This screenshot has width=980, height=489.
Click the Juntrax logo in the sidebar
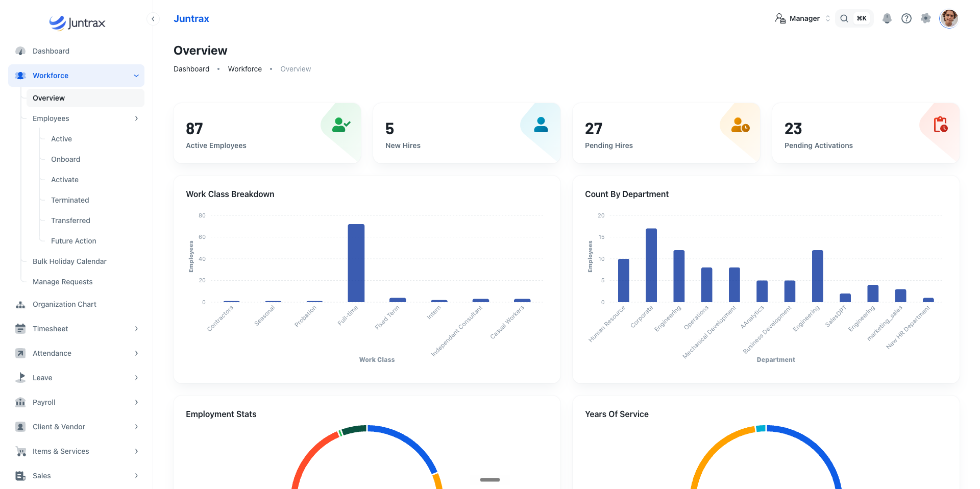tap(77, 22)
